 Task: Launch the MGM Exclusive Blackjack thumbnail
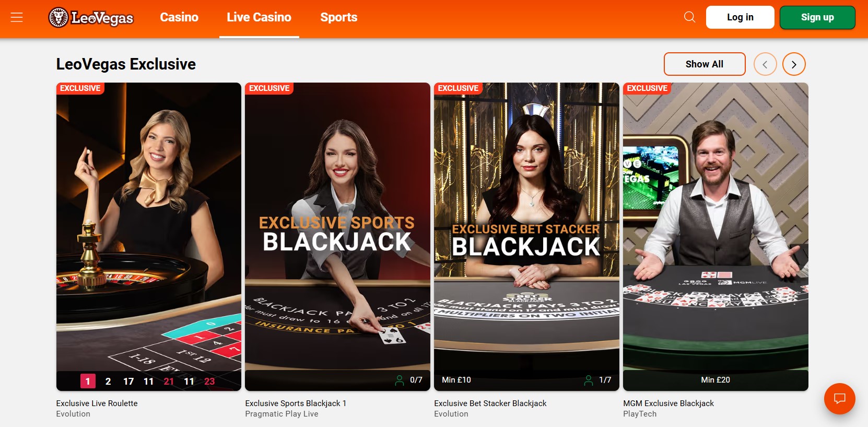(715, 237)
